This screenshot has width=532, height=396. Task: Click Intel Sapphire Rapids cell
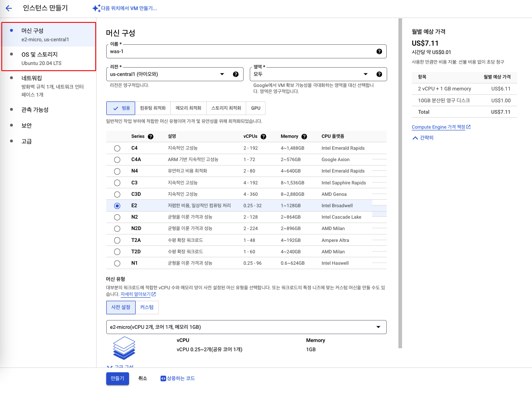344,183
